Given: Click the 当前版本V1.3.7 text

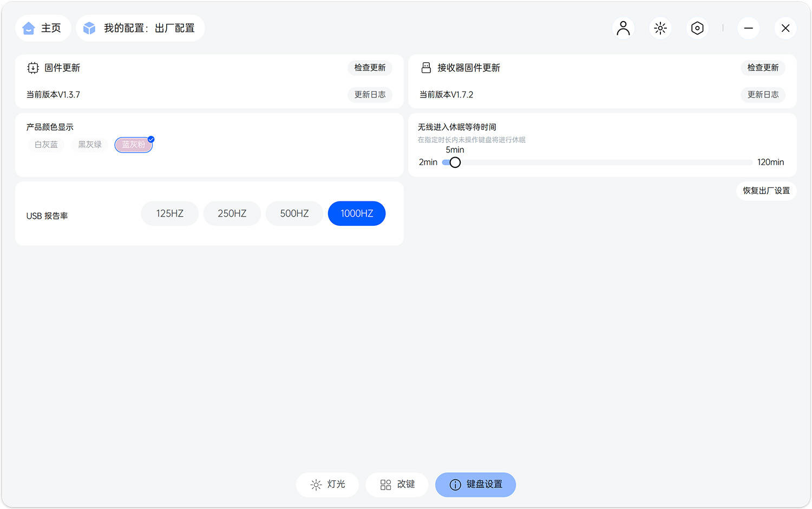Looking at the screenshot, I should [53, 95].
